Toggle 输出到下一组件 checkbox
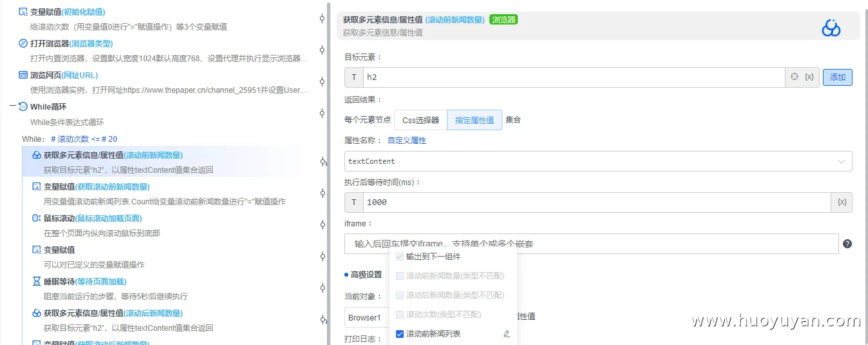The image size is (868, 345). (400, 257)
